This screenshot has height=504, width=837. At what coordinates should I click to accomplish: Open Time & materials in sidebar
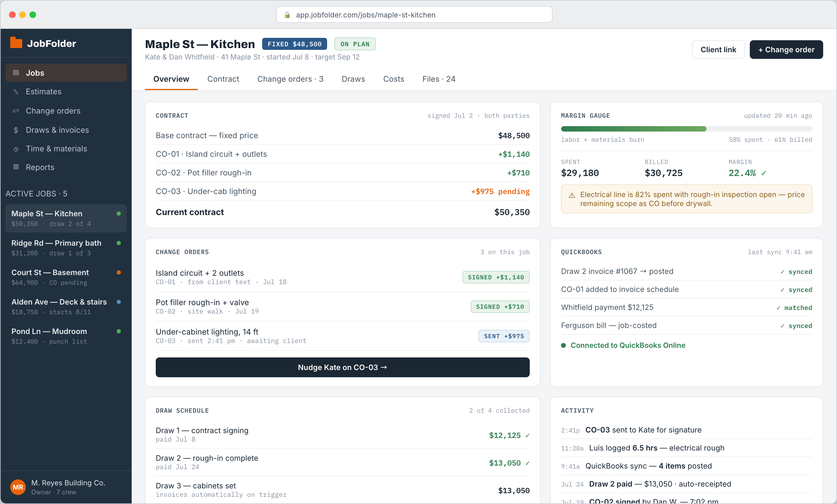click(66, 149)
